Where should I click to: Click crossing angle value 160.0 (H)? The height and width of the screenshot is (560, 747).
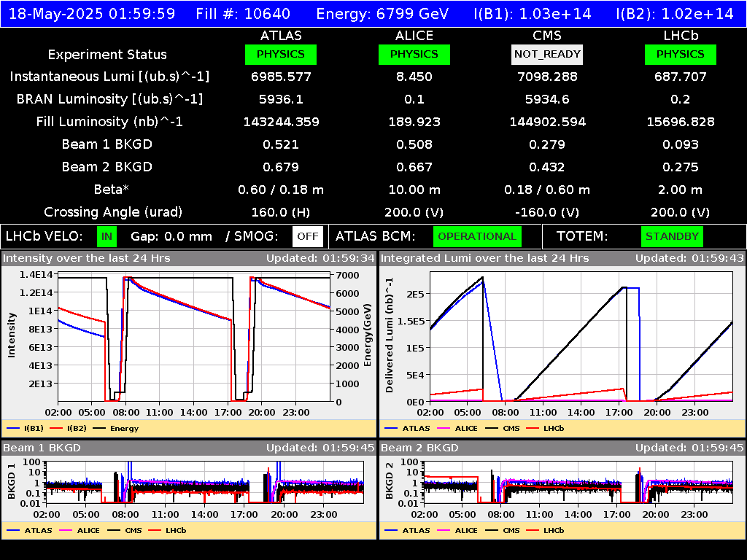click(281, 212)
